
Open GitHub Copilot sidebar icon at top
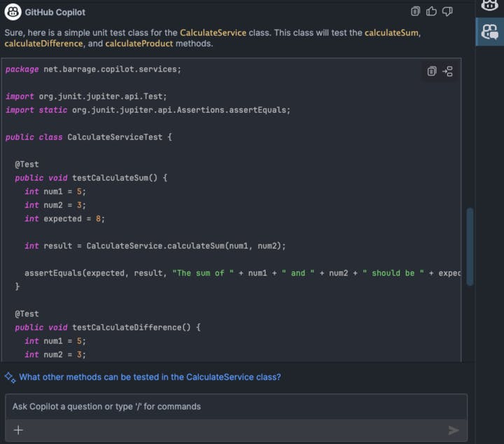tap(489, 5)
